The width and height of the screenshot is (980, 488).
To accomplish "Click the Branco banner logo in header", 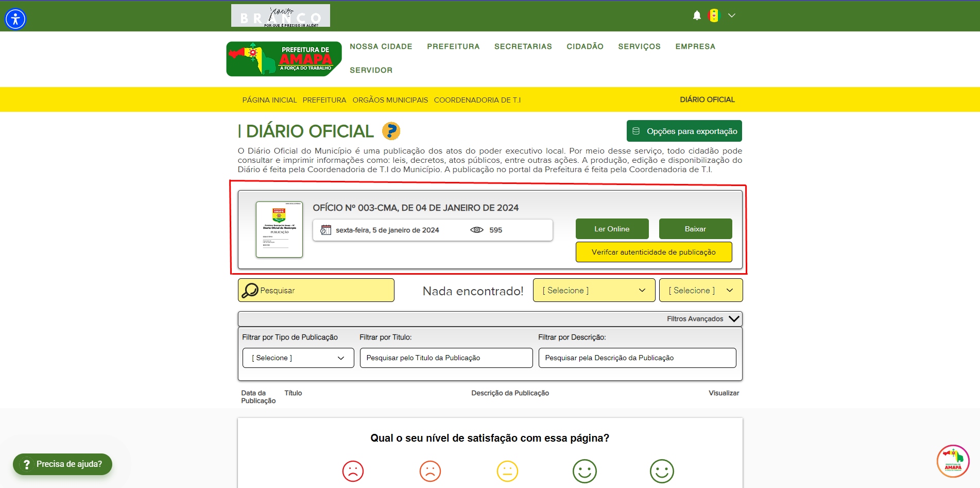I will tap(281, 15).
